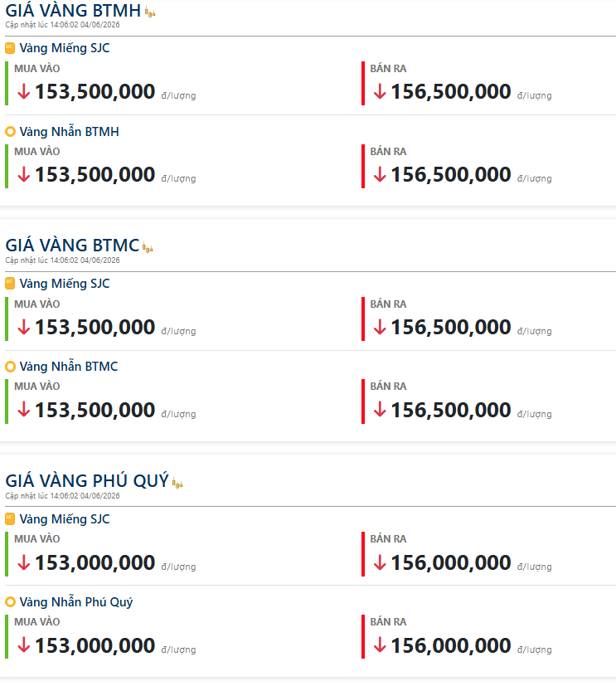Click the down arrow on Phú Quý SJC sell price
The height and width of the screenshot is (686, 616).
point(380,562)
